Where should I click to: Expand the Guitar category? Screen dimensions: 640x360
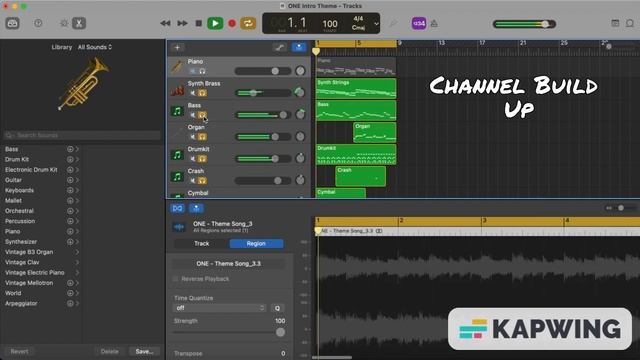77,180
